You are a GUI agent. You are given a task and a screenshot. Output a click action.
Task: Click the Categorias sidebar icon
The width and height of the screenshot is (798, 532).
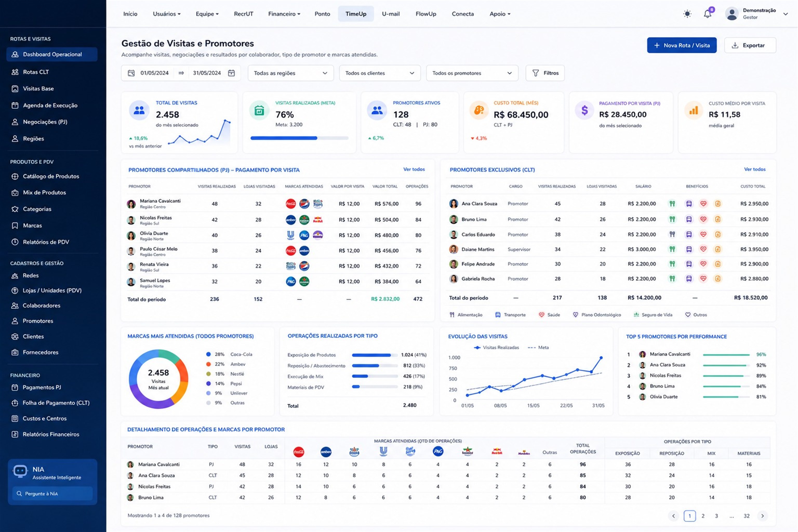point(15,209)
